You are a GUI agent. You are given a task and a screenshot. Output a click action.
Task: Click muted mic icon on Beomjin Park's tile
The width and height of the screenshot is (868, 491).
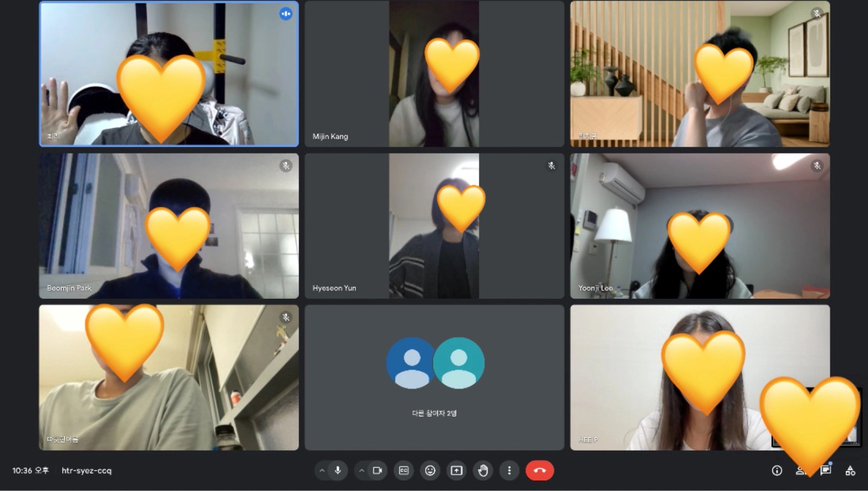pyautogui.click(x=286, y=166)
